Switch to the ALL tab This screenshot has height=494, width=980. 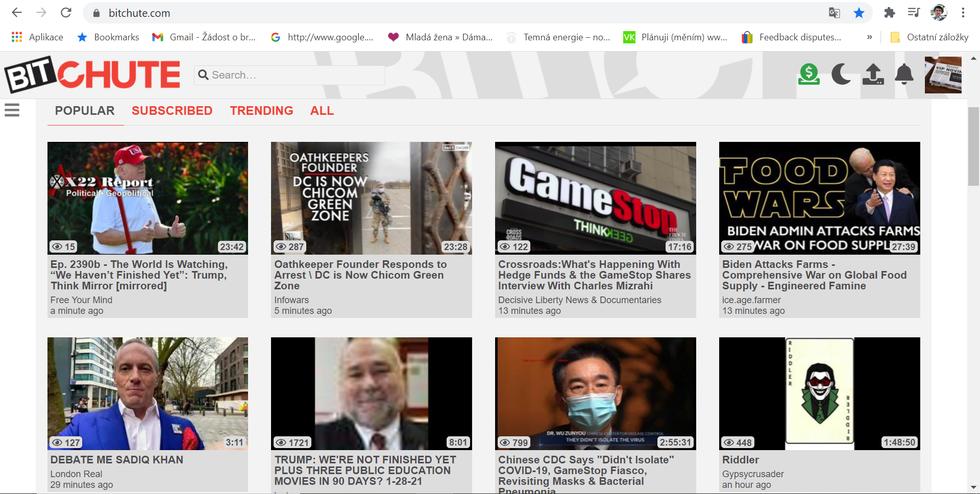(322, 111)
